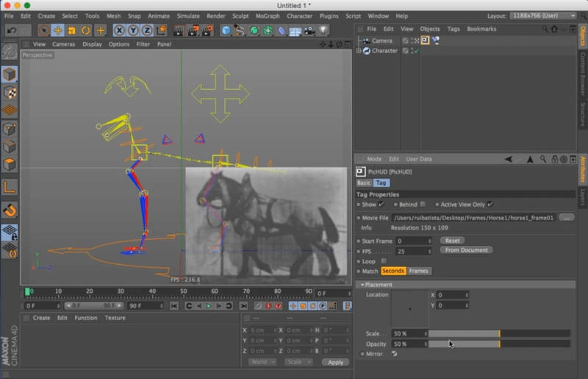Enable Snap magnet in left sidebar
Screen dimensions: 588x379
click(x=10, y=210)
